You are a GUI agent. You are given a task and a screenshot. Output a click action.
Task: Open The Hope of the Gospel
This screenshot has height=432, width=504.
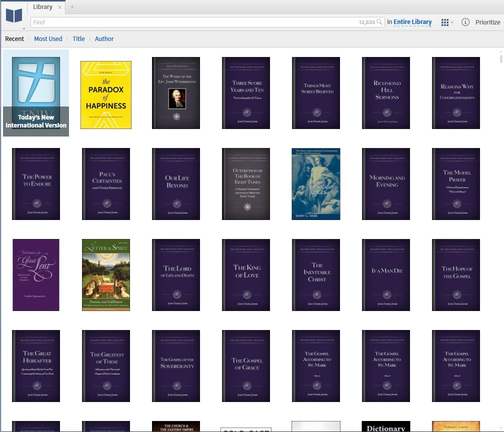[456, 275]
